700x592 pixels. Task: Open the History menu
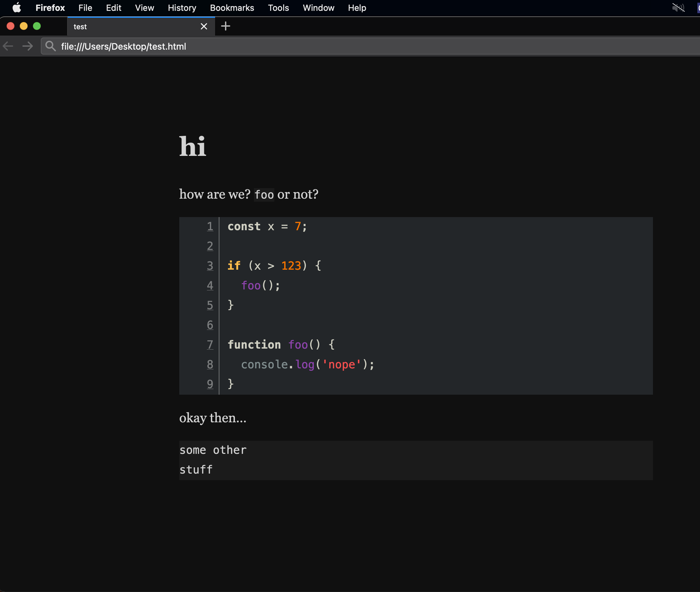(182, 8)
